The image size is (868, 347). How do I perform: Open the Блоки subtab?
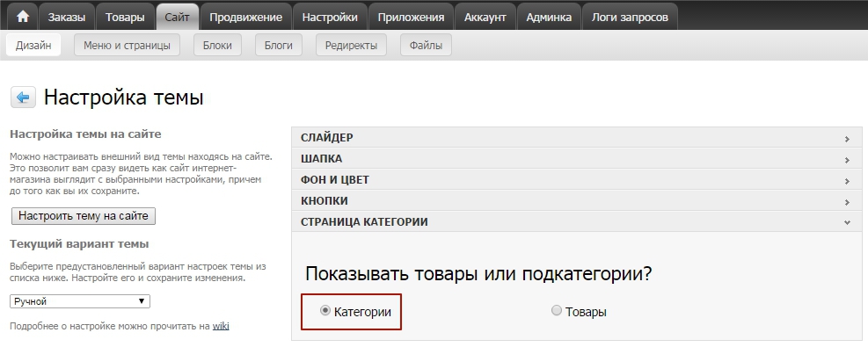(217, 46)
